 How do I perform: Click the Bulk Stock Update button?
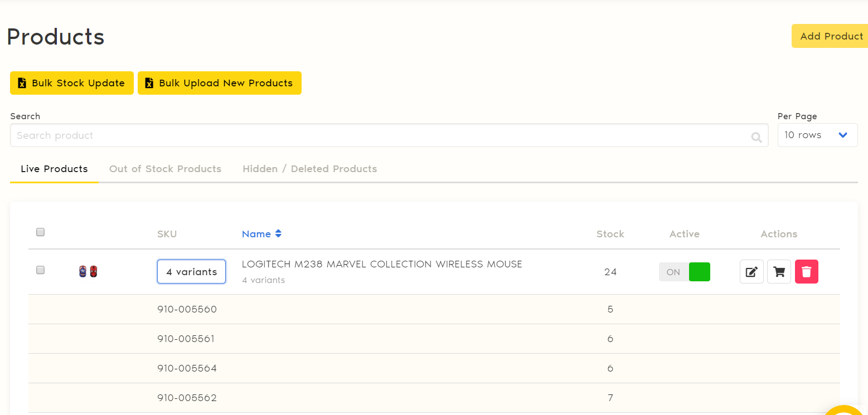pyautogui.click(x=72, y=83)
